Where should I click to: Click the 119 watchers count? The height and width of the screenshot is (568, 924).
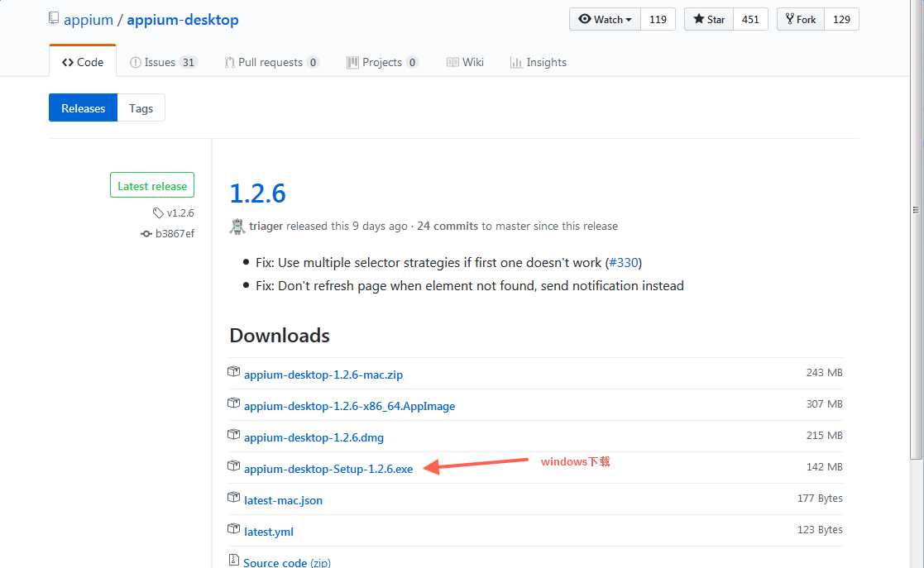pyautogui.click(x=658, y=20)
